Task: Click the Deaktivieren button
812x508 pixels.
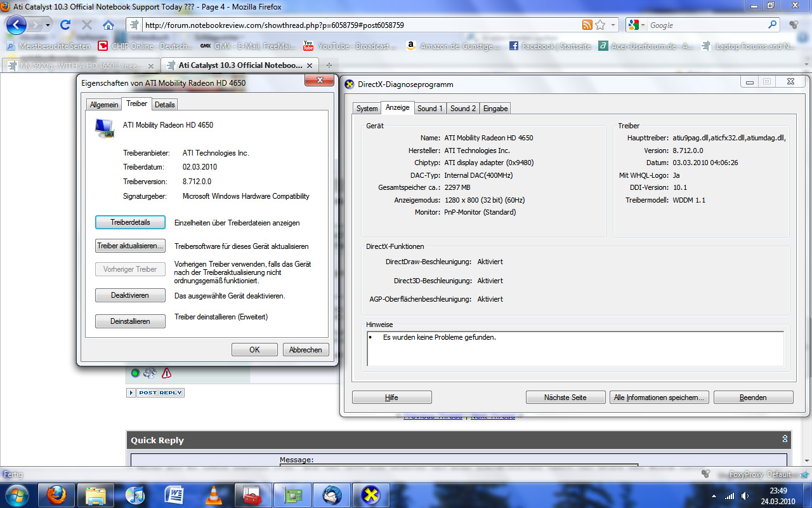Action: (130, 295)
